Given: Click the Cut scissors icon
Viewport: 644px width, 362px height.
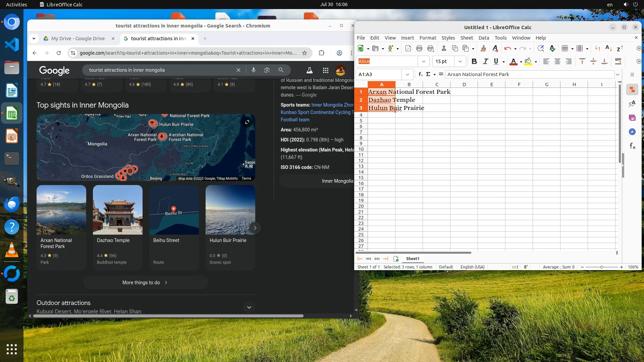Looking at the screenshot, I should coord(444,49).
